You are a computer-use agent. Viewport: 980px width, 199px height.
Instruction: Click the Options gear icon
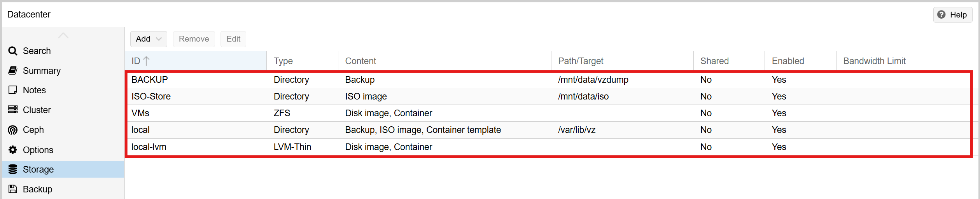click(x=13, y=150)
